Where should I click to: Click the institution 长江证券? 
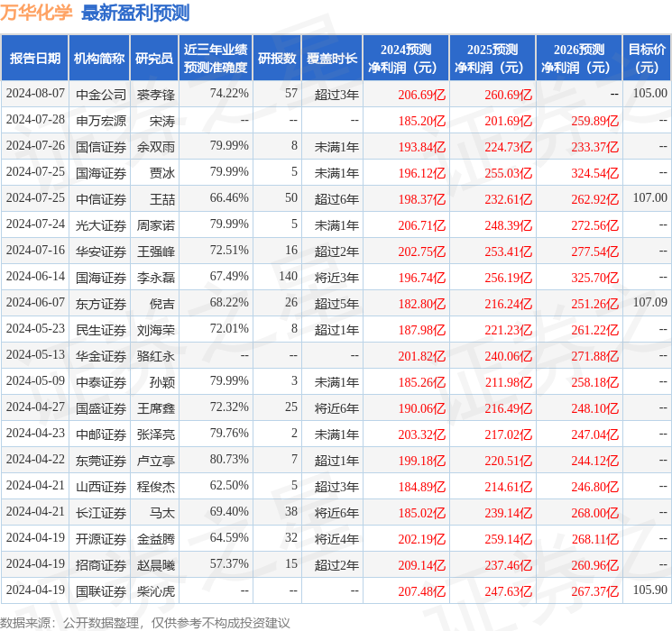point(101,513)
